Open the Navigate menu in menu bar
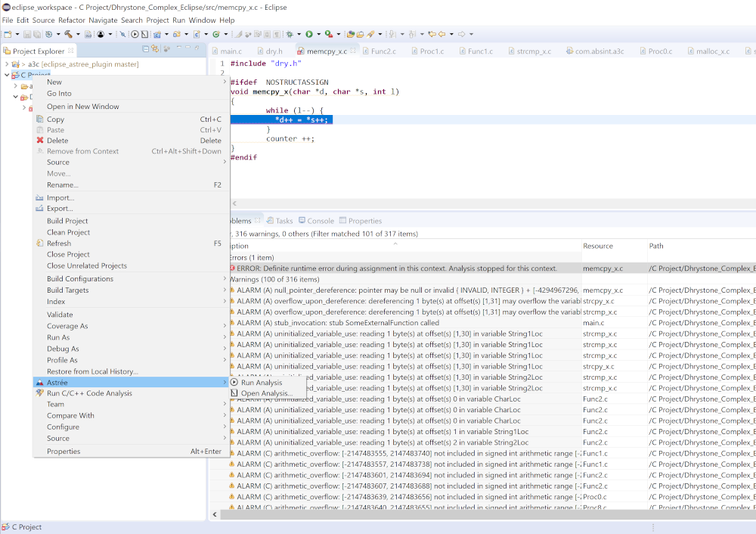 (x=103, y=20)
